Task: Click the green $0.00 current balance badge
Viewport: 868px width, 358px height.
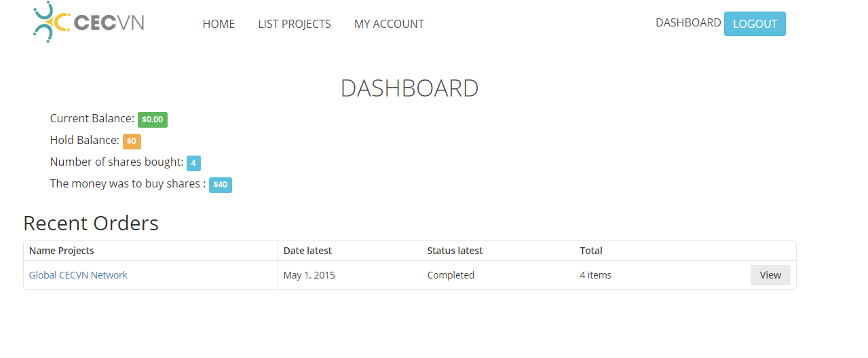Action: (153, 120)
